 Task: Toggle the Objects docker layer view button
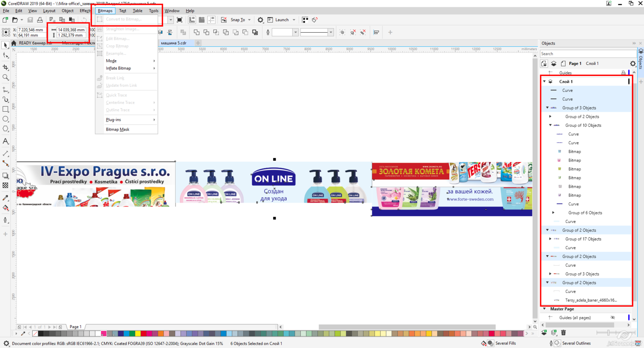(554, 64)
